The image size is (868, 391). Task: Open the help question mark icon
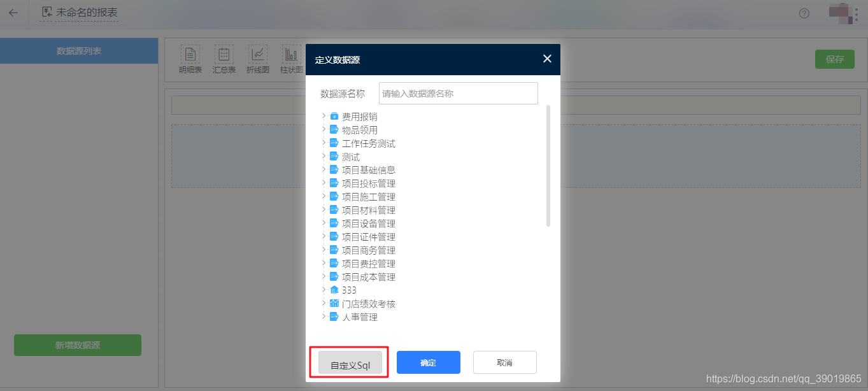point(804,13)
